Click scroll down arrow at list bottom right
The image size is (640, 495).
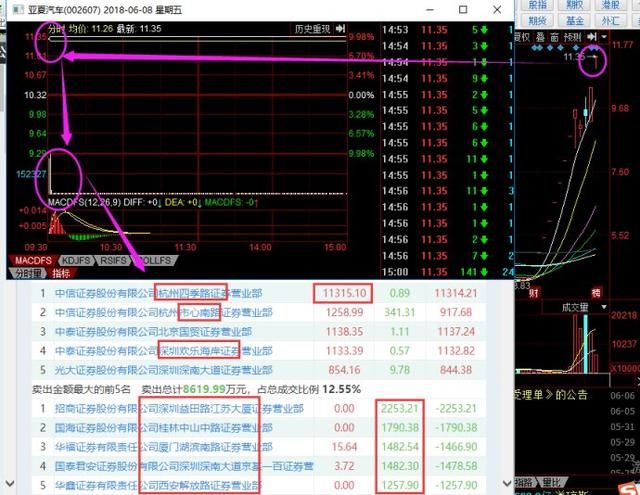507,483
